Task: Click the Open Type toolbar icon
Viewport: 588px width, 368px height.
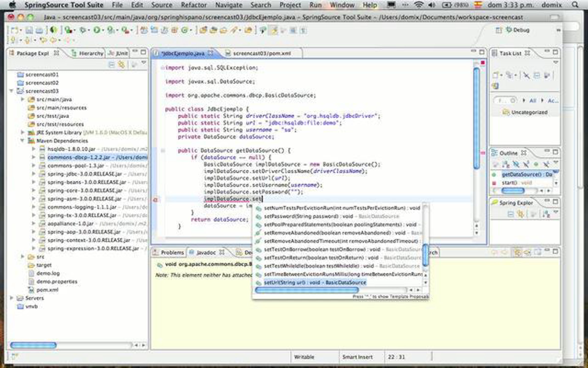Action: coord(203,30)
